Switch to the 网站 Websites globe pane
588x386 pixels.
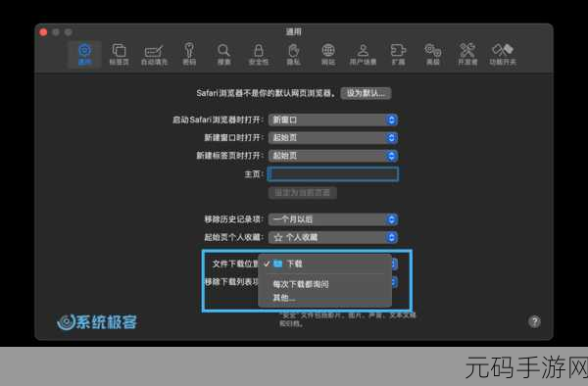coord(328,54)
